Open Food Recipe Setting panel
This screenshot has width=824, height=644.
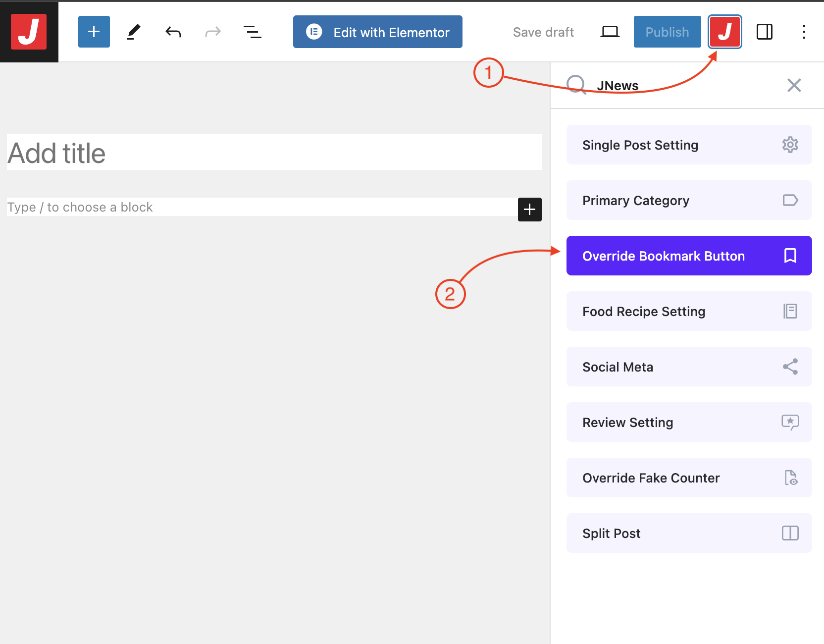tap(689, 311)
